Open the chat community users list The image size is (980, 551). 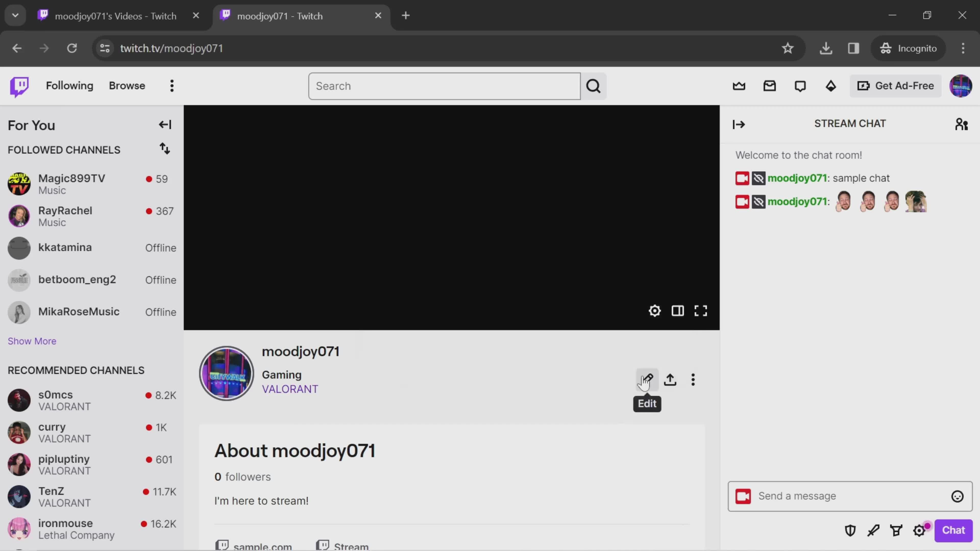[961, 124]
